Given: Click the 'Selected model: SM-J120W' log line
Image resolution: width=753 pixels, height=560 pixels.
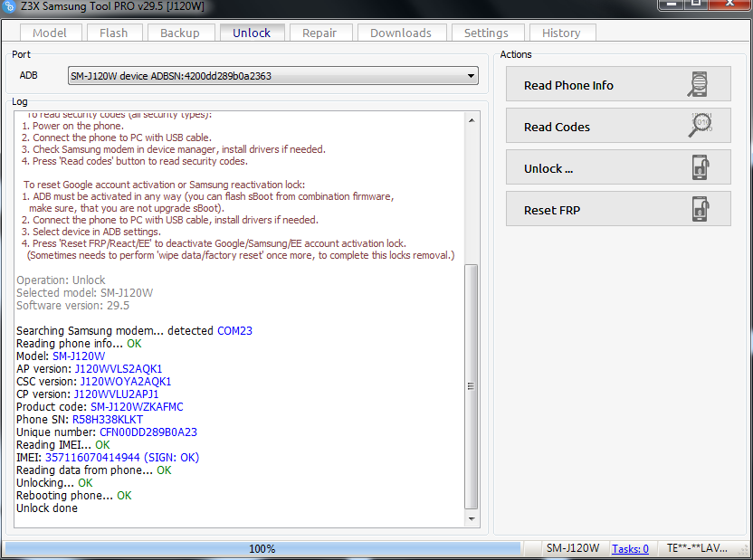Looking at the screenshot, I should [x=84, y=293].
